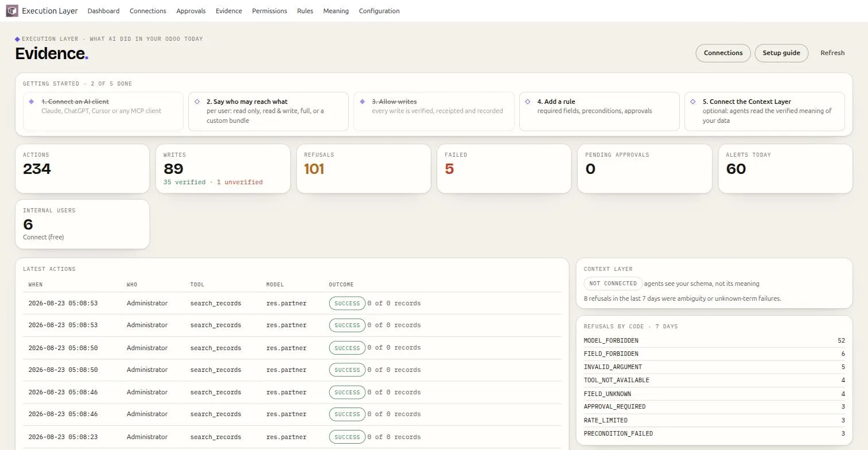
Task: Open the Rules menu
Action: (x=305, y=11)
